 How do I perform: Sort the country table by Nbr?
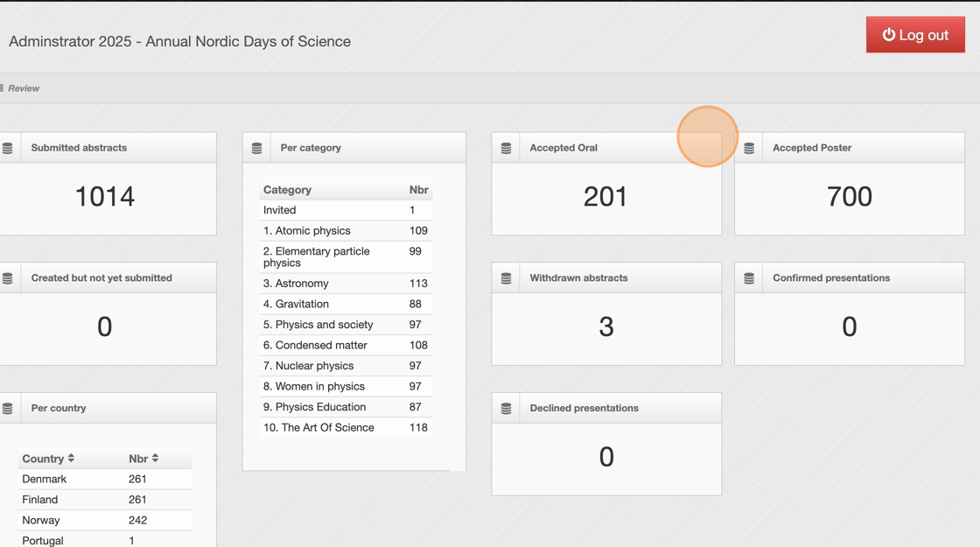[143, 459]
